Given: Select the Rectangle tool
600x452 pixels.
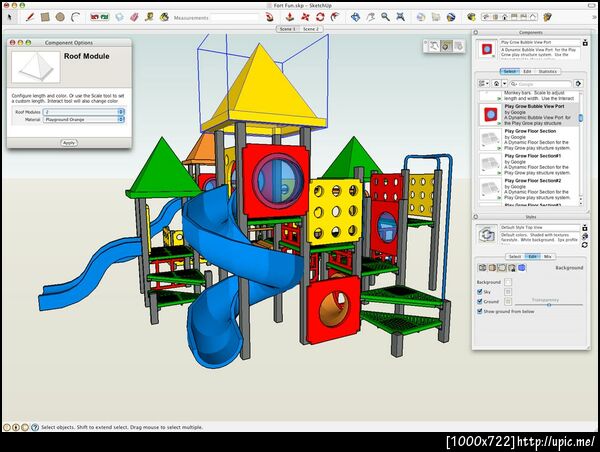Looking at the screenshot, I should [x=45, y=17].
